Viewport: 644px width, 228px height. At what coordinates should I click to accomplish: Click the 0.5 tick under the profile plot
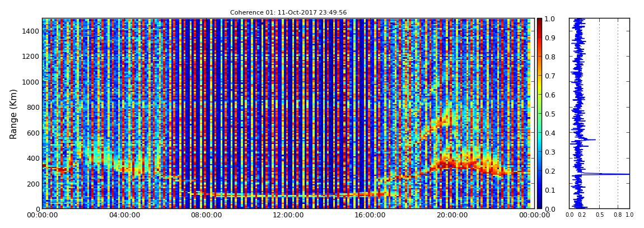[x=599, y=215]
